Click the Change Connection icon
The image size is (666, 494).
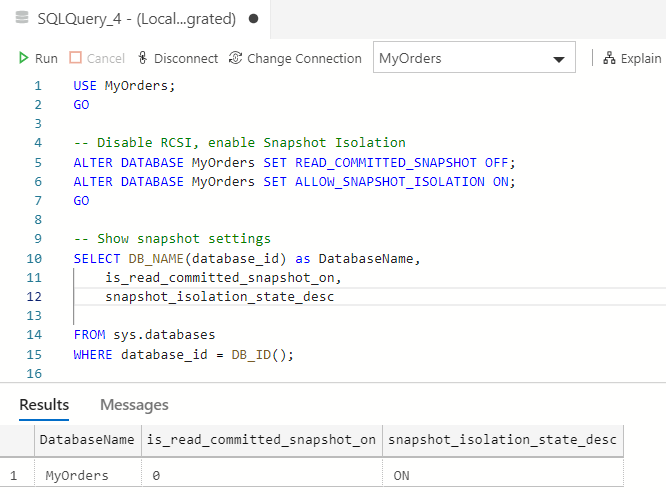tap(236, 58)
